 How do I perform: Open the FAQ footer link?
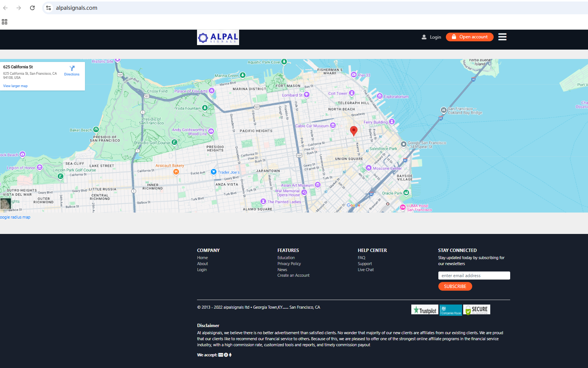coord(361,258)
